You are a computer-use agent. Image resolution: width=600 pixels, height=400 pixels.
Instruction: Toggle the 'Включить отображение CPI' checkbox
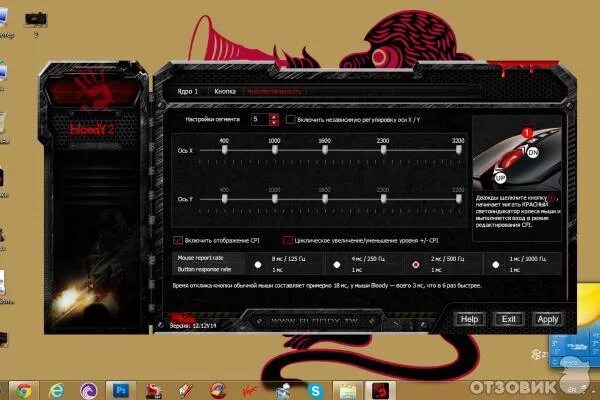[178, 240]
